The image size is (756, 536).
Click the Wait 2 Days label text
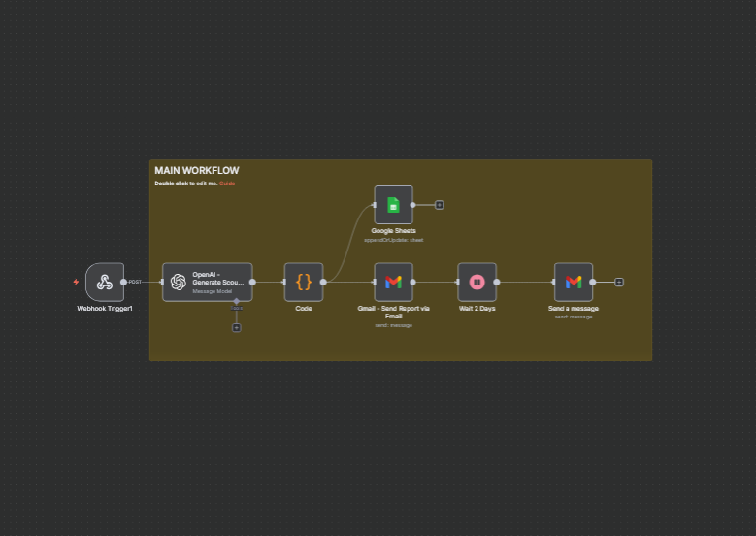(477, 308)
